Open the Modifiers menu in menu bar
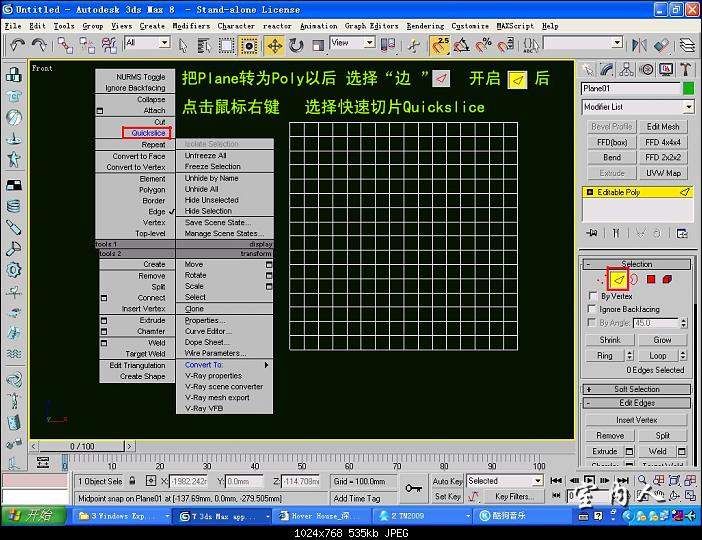This screenshot has width=702, height=540. point(191,26)
